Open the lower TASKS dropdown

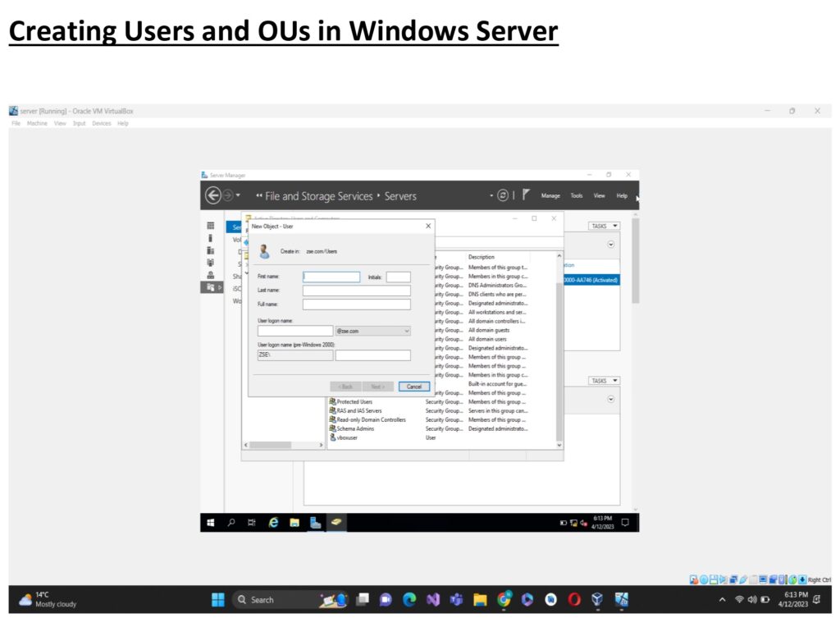(x=604, y=381)
